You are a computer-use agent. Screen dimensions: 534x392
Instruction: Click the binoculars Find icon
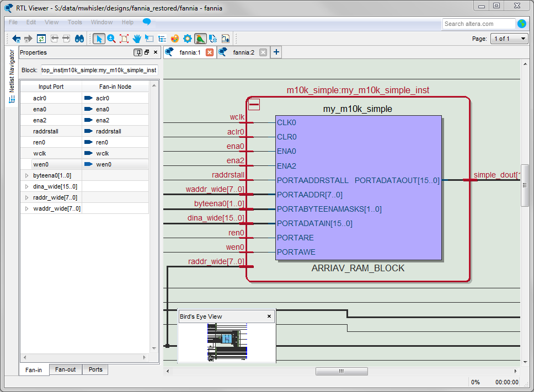79,39
